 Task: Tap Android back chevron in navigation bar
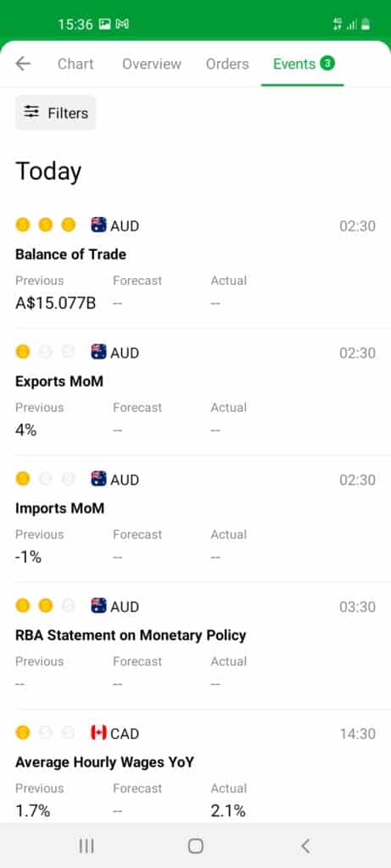pos(305,845)
